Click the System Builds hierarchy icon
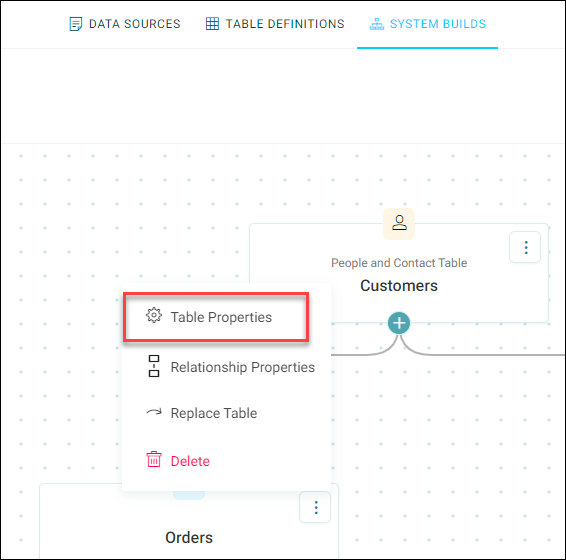 377,24
